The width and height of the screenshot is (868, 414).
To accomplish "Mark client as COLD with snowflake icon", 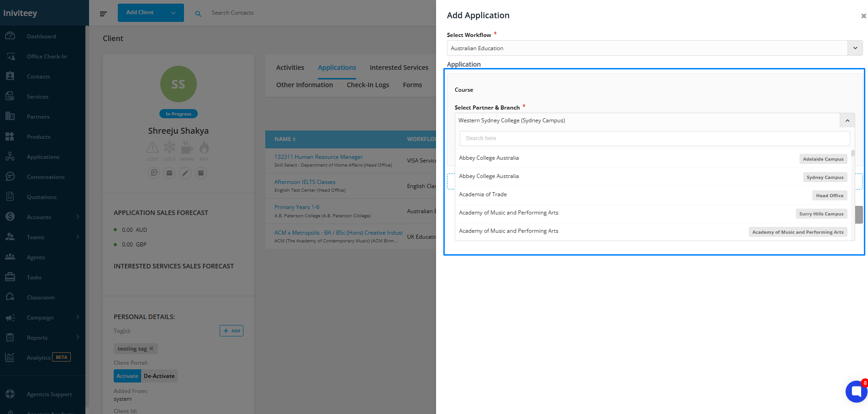I will [x=169, y=148].
